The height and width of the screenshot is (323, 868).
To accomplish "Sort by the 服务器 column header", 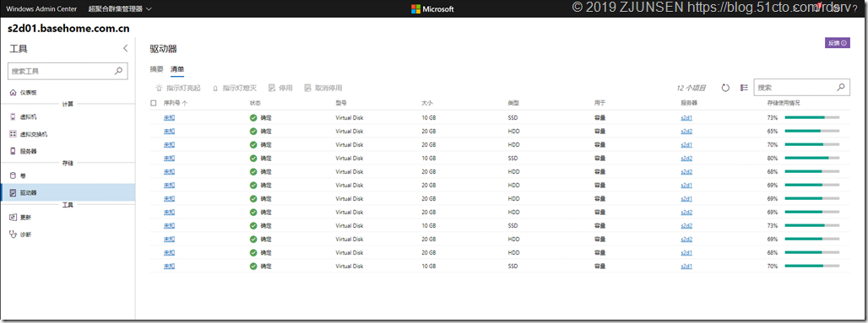I will click(x=689, y=103).
